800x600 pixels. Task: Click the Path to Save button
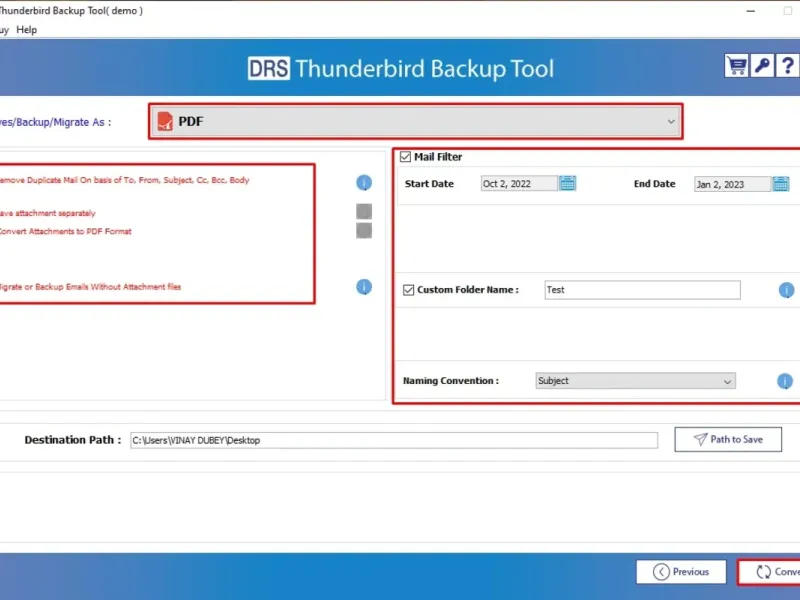coord(728,439)
